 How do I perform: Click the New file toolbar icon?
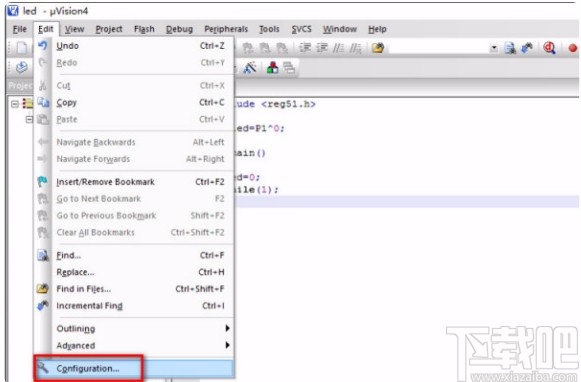pyautogui.click(x=21, y=48)
